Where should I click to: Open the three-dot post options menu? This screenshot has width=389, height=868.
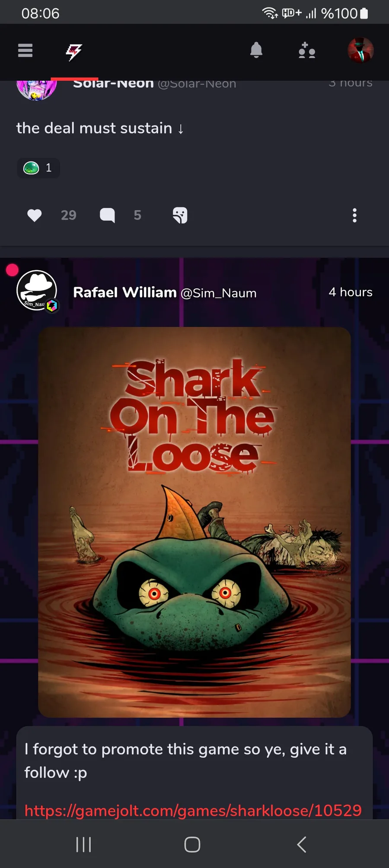pyautogui.click(x=354, y=215)
